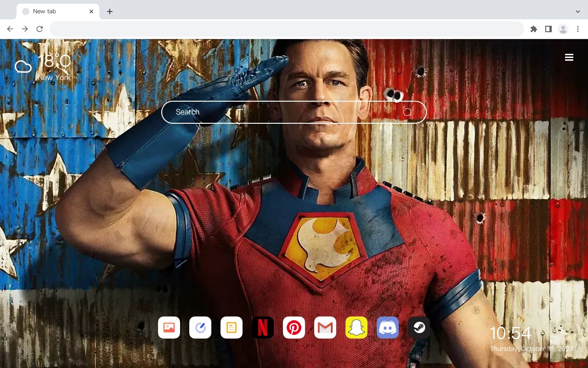Click the 18°C temperature reading

(x=54, y=61)
